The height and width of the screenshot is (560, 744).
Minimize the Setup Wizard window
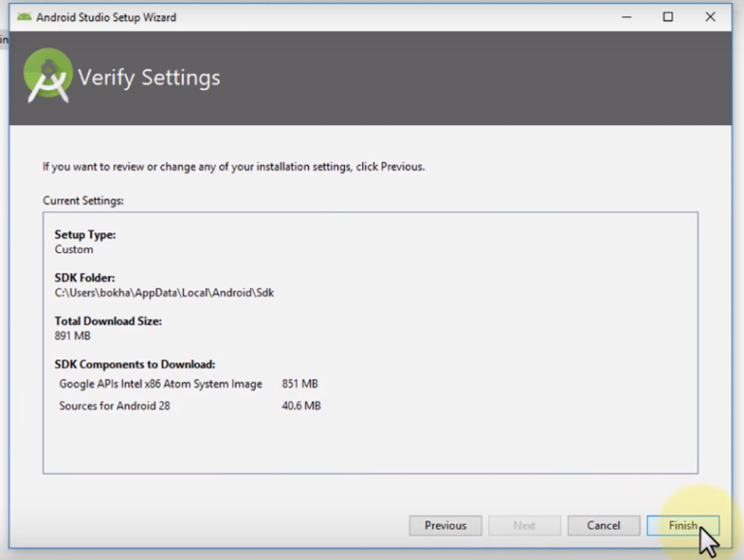click(x=624, y=16)
